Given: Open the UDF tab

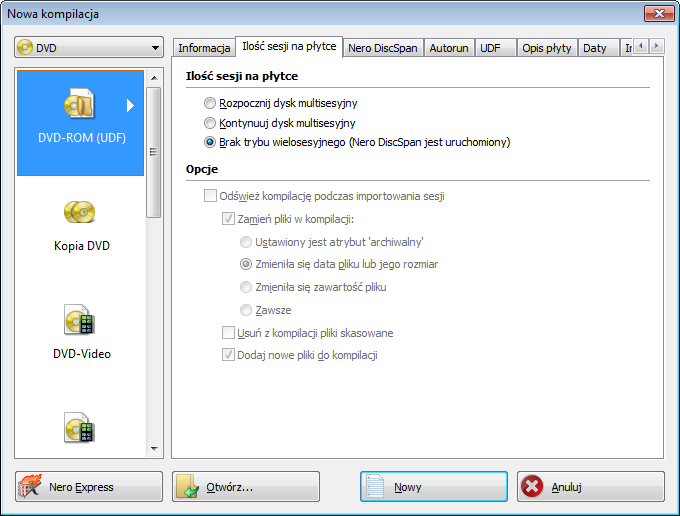Looking at the screenshot, I should 495,48.
